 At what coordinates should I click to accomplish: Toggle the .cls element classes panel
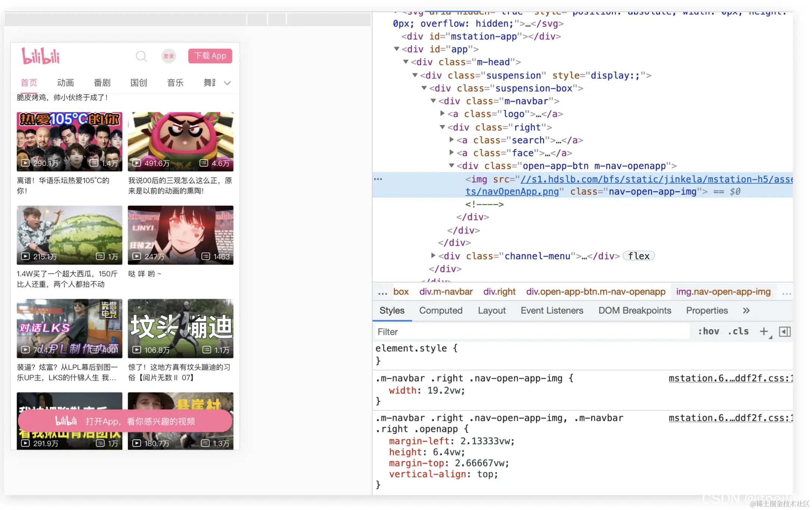point(738,332)
